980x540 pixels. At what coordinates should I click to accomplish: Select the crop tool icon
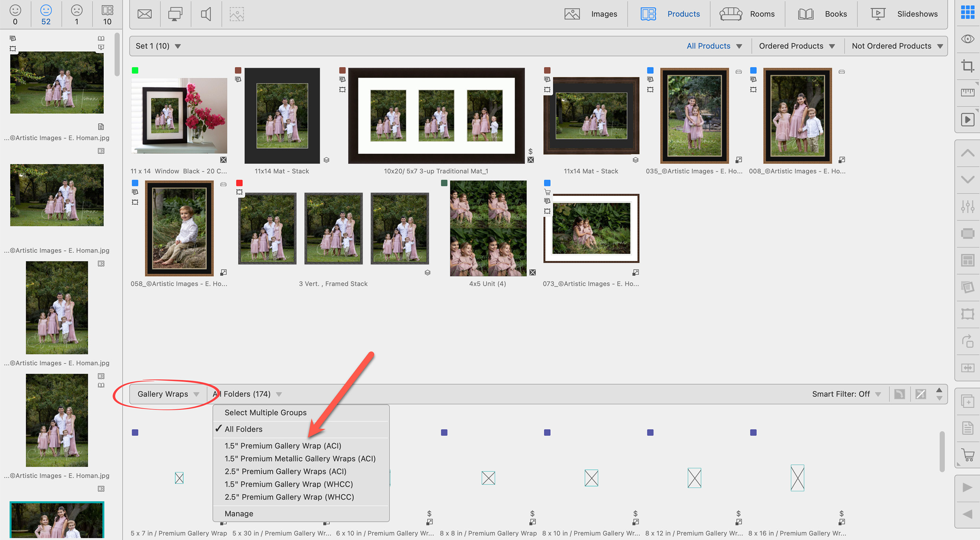coord(968,66)
